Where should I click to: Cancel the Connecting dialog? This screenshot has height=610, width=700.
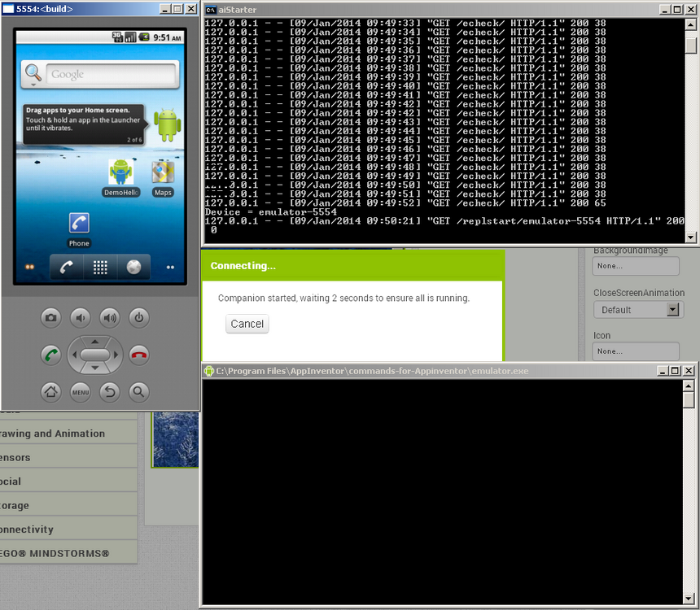point(247,324)
